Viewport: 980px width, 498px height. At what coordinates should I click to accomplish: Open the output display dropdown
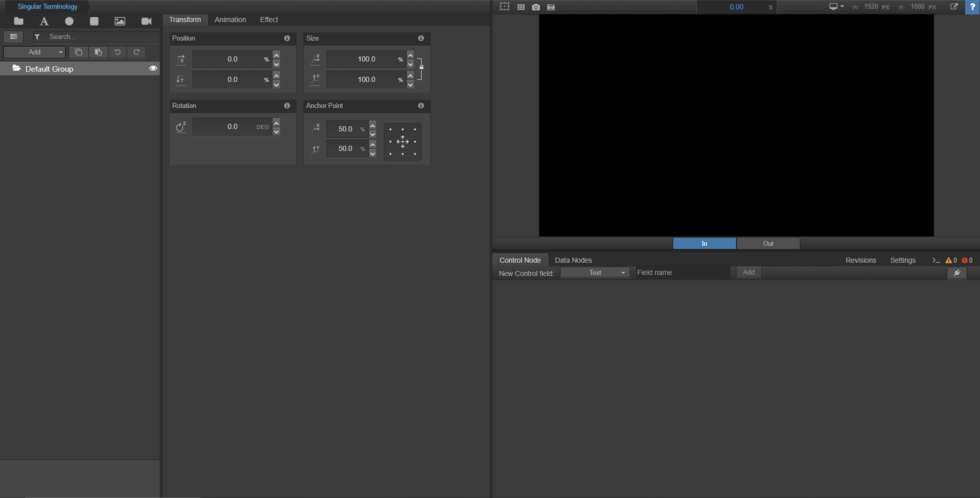(x=836, y=7)
